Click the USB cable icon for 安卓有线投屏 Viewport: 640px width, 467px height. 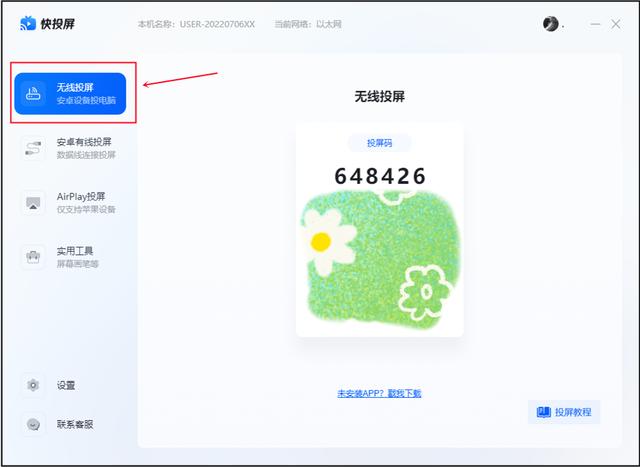click(x=33, y=148)
